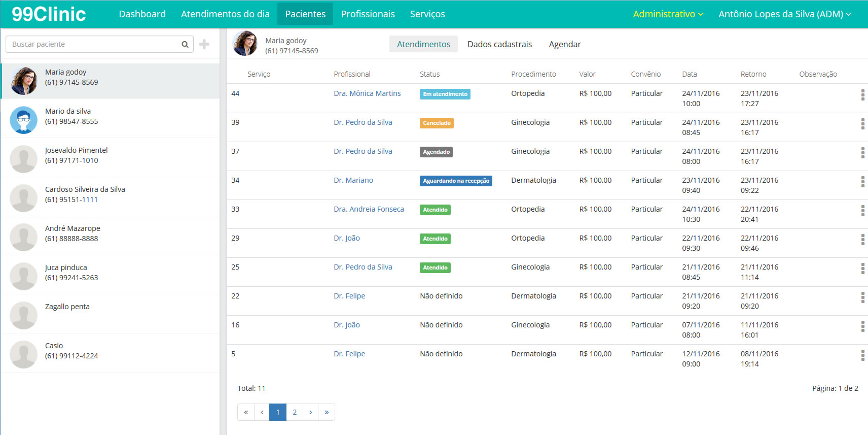Viewport: 868px width, 435px height.
Task: Open the options menu for service 5
Action: tap(862, 355)
